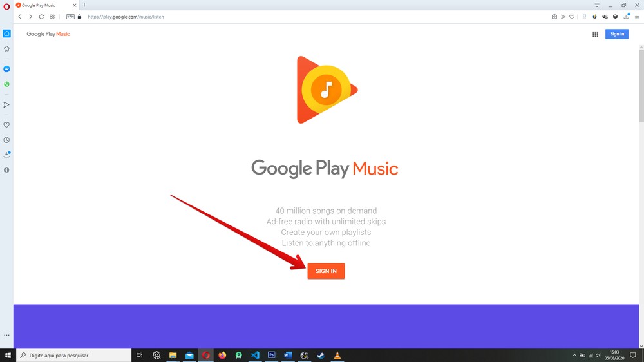Open Messenger in the Opera sidebar
The width and height of the screenshot is (644, 362).
pyautogui.click(x=6, y=69)
